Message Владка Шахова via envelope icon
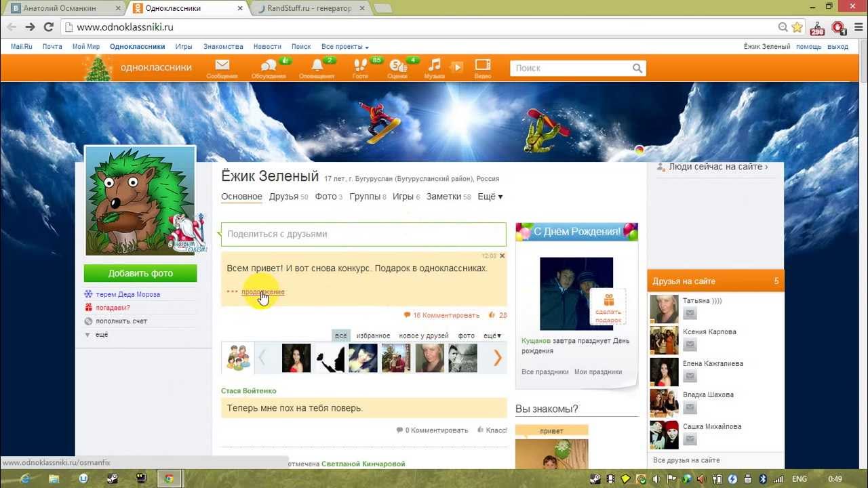Viewport: 868px width, 488px height. coord(690,408)
